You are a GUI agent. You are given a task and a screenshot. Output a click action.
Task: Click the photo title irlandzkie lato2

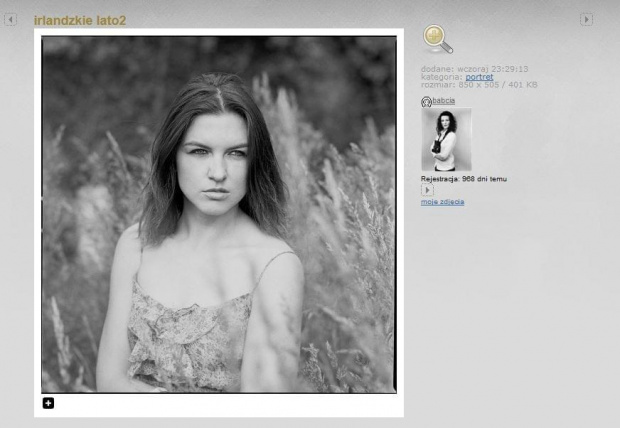click(x=80, y=20)
